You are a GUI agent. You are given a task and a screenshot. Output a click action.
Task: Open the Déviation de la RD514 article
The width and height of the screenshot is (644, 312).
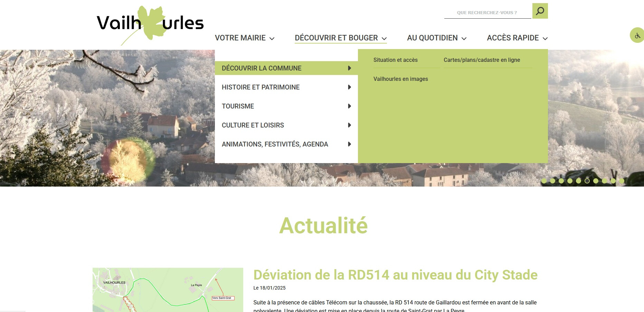point(395,275)
